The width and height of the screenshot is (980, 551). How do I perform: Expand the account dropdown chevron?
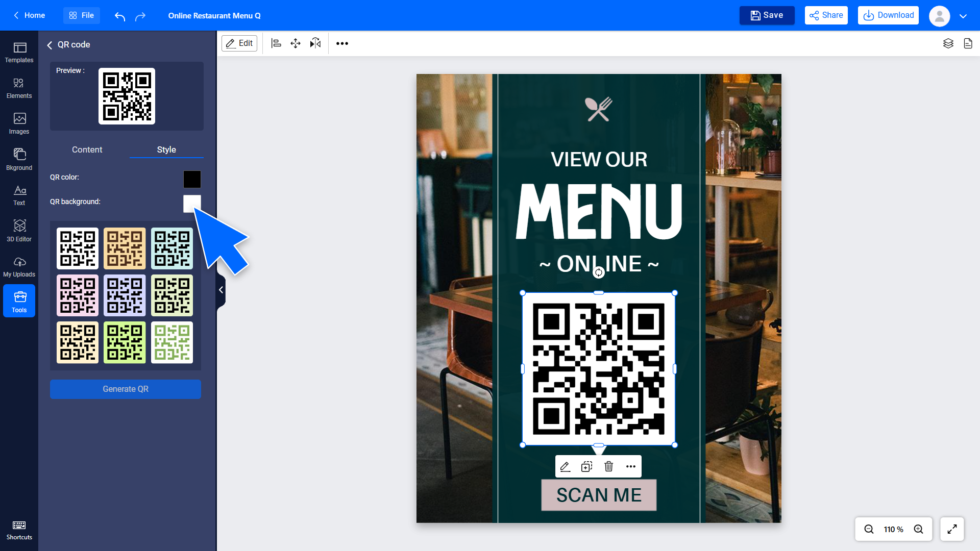tap(963, 16)
